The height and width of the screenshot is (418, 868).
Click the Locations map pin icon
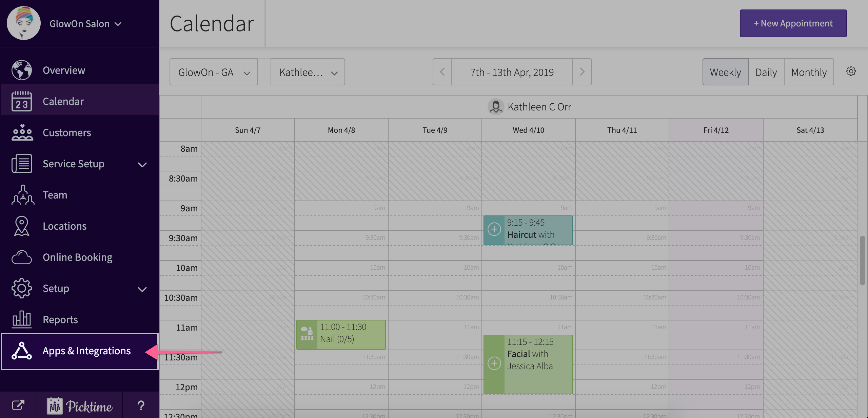[x=22, y=226]
